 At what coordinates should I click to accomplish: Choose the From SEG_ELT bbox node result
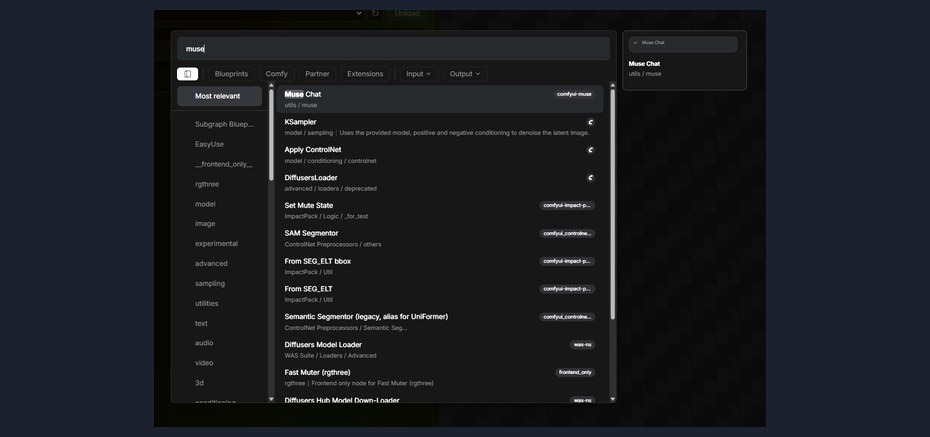point(440,266)
